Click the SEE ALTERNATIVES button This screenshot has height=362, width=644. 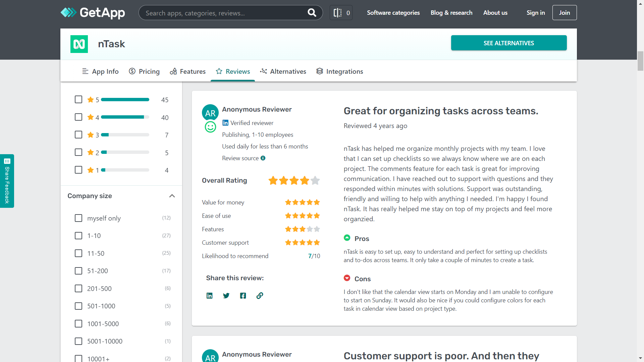point(508,43)
